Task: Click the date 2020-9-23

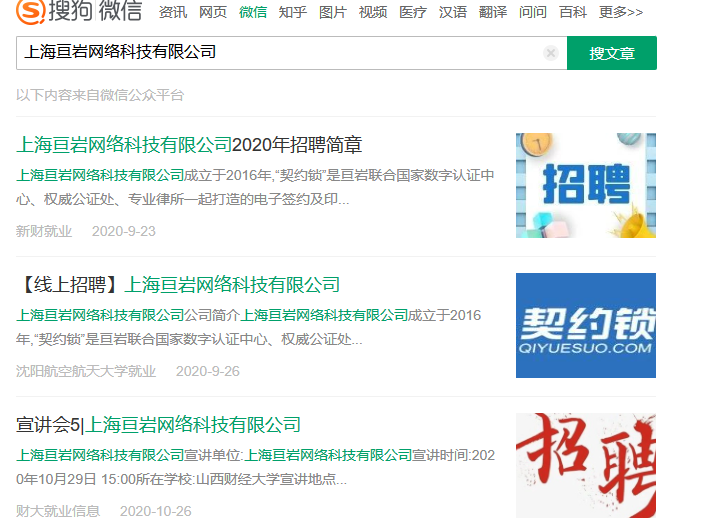Action: (124, 231)
